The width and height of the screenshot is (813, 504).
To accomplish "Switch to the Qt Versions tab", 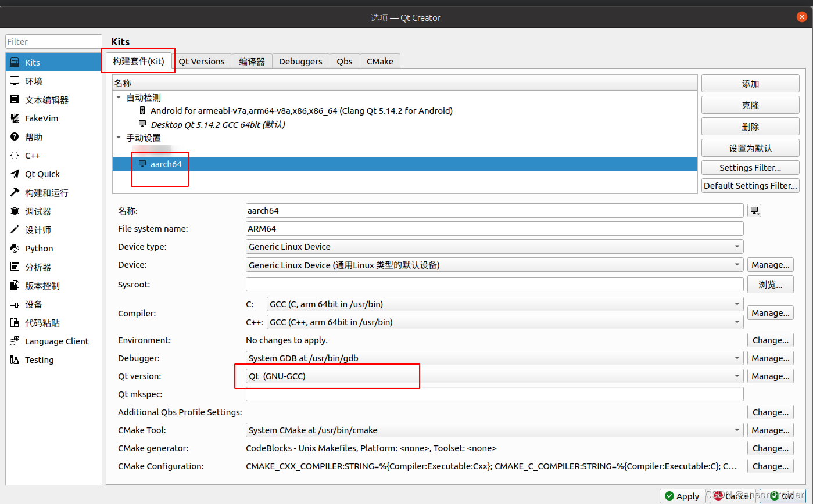I will tap(202, 61).
